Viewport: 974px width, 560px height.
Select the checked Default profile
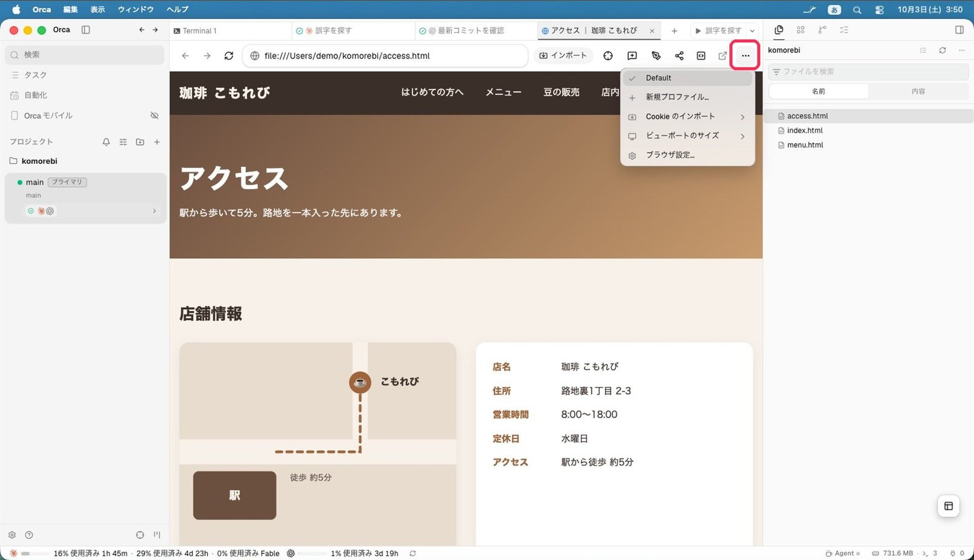(687, 78)
